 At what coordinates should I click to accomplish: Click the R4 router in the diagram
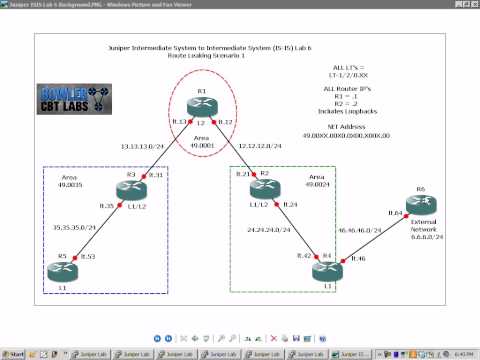tap(327, 271)
